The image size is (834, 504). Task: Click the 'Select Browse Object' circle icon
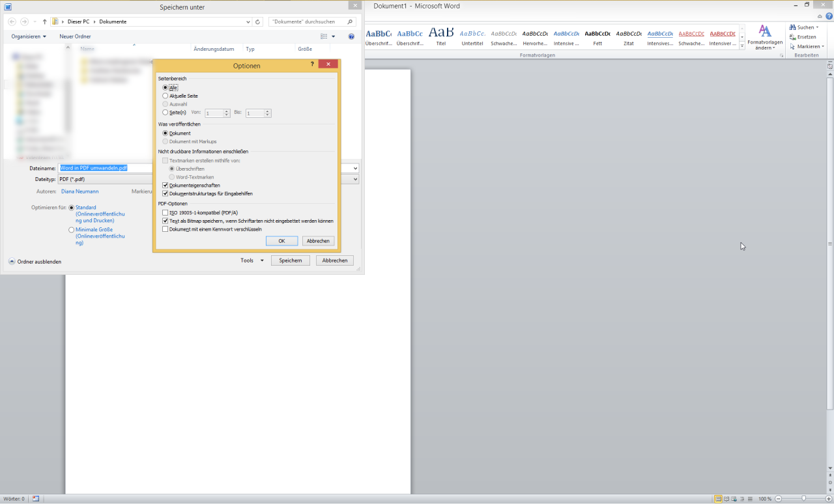(830, 482)
